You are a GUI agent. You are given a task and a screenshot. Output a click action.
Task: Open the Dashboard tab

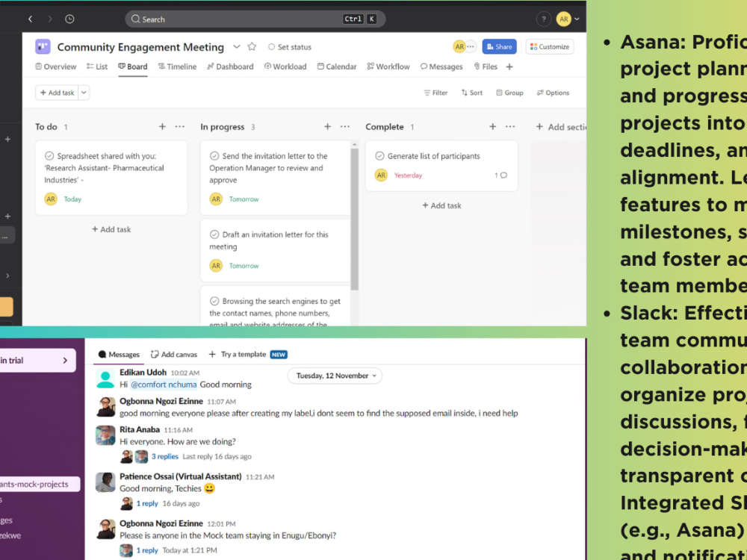pos(230,66)
